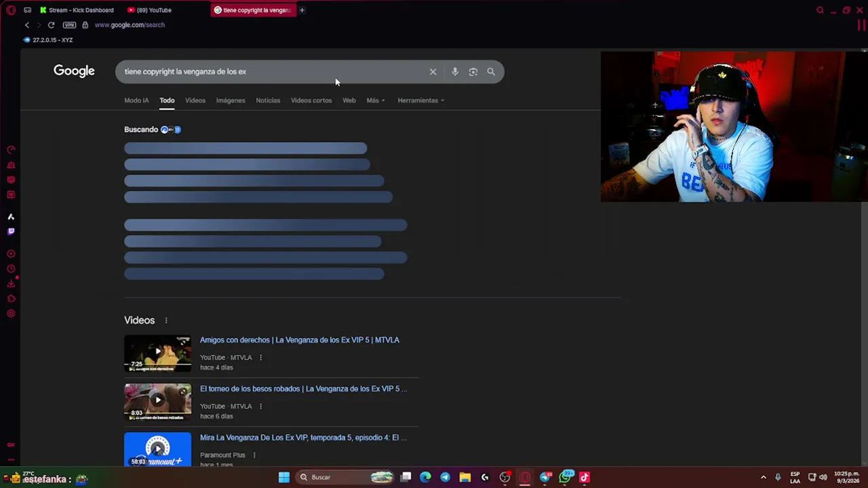Open El torneo de los besos robados link
Viewport: 868px width, 488px height.
pyautogui.click(x=304, y=389)
